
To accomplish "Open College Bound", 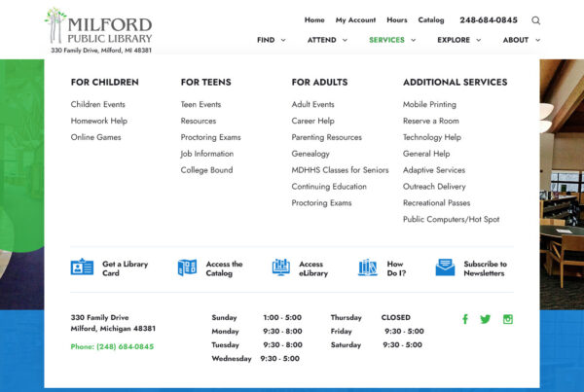I will [206, 170].
